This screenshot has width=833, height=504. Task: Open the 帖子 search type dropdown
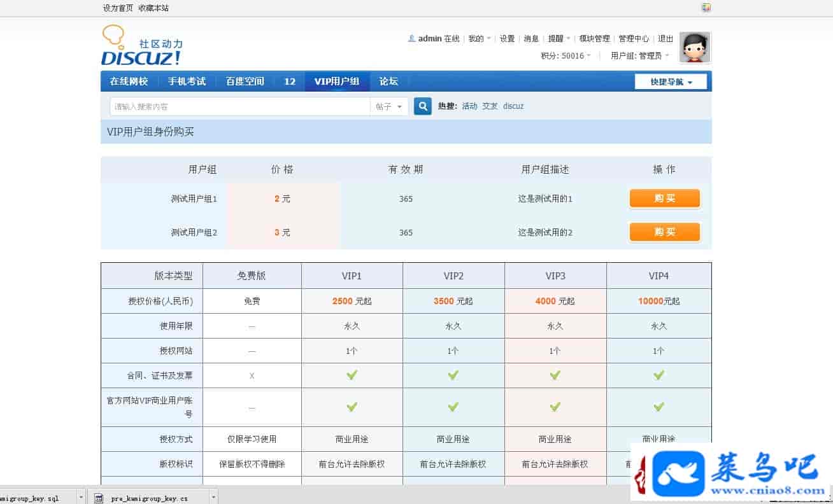click(388, 106)
